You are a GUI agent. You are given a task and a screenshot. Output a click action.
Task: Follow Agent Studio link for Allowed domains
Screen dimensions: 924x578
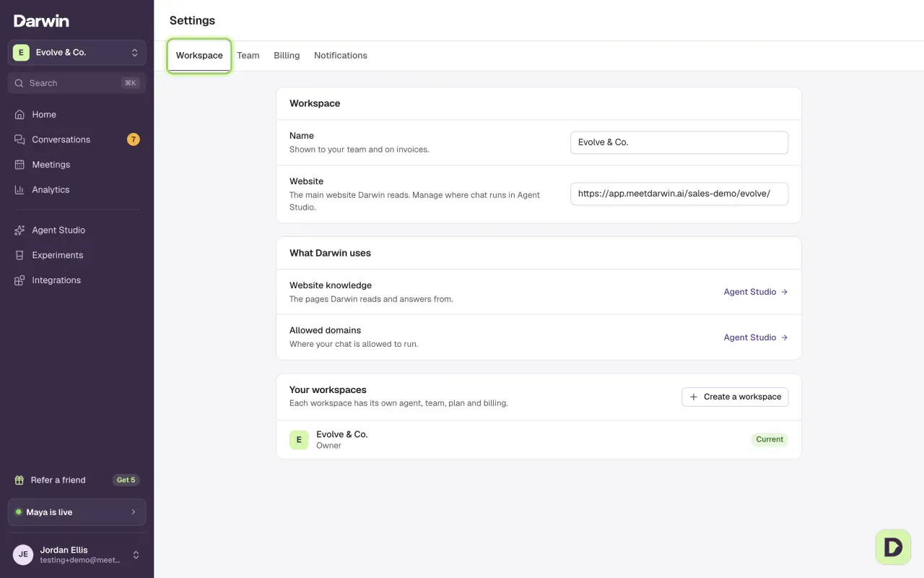756,337
